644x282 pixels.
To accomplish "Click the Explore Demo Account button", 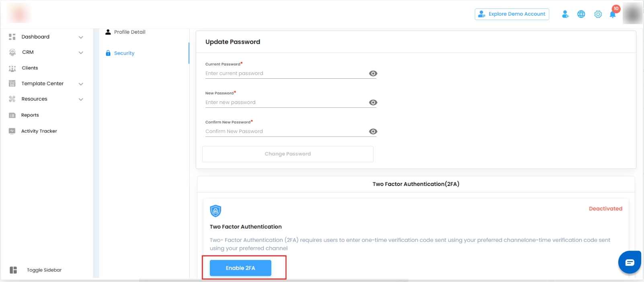I will 512,14.
